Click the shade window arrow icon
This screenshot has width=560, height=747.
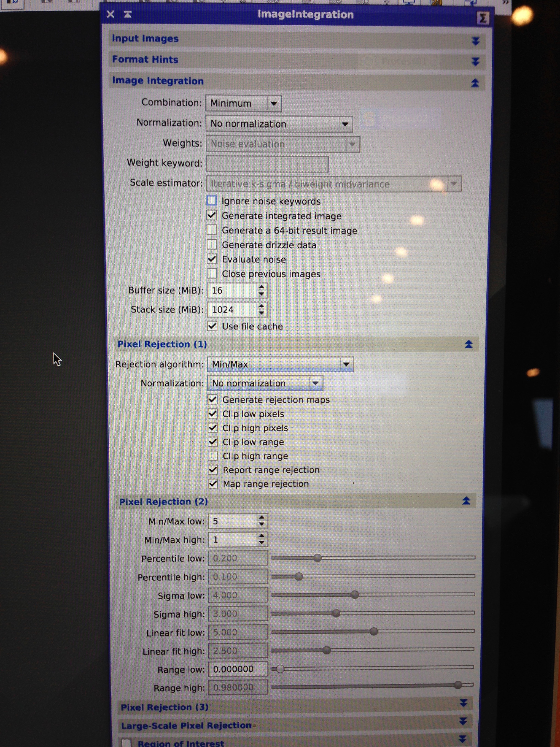pos(128,14)
